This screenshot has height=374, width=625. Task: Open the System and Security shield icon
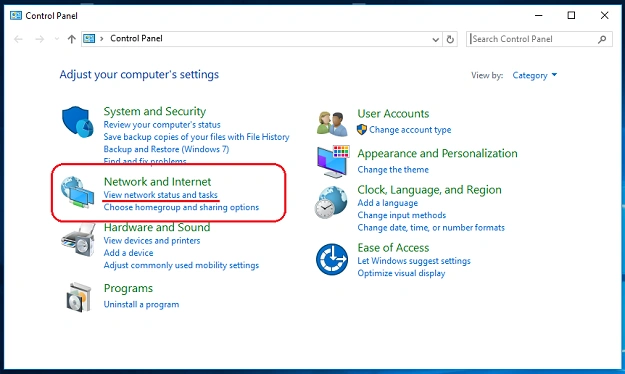tap(77, 122)
